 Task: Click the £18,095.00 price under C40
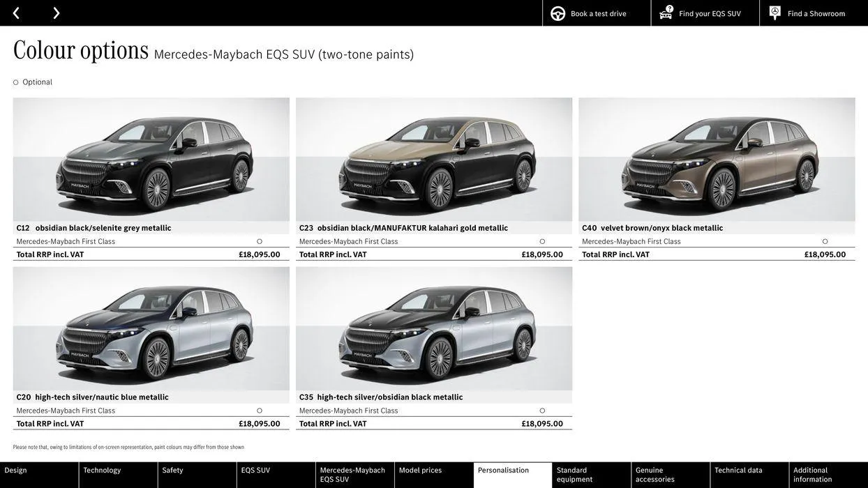825,254
